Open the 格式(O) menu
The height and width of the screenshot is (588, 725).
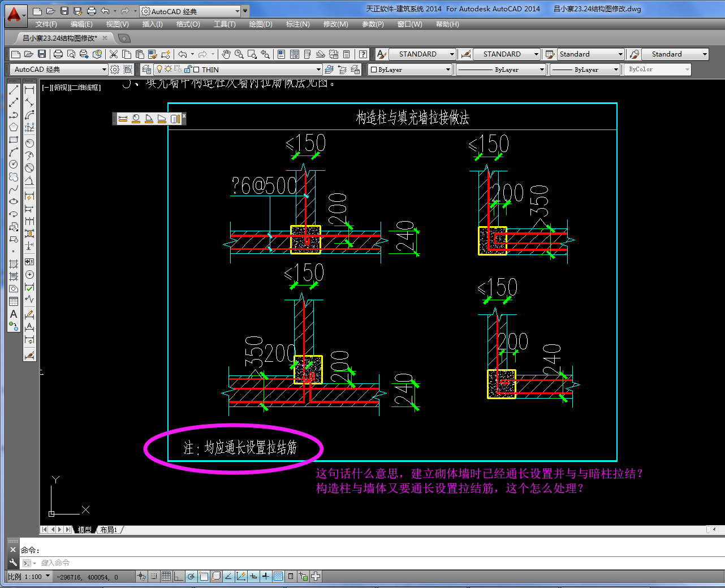click(x=188, y=24)
